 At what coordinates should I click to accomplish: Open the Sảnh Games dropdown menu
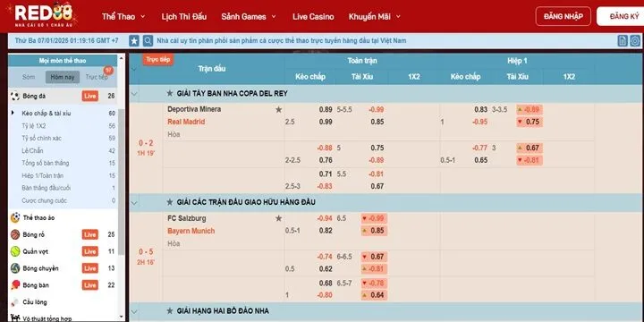[249, 17]
